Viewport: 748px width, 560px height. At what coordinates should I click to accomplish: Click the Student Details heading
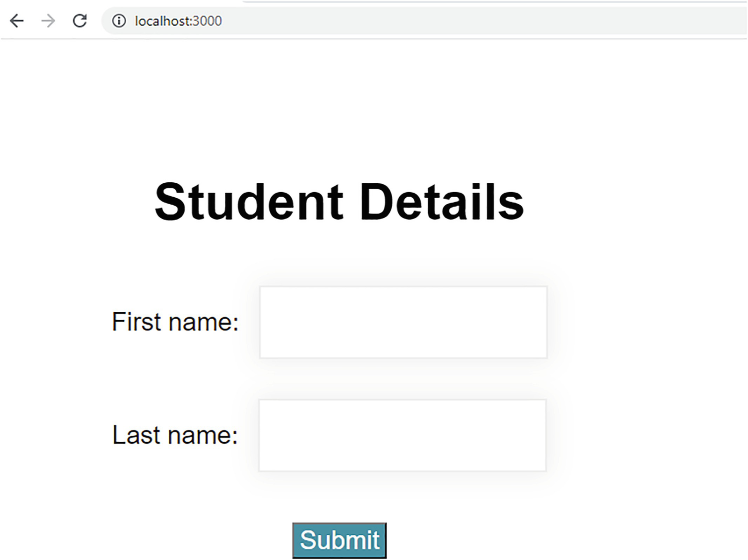point(339,202)
